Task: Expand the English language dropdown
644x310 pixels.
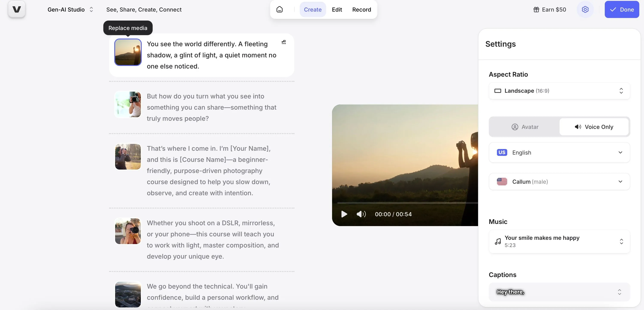Action: click(x=620, y=152)
